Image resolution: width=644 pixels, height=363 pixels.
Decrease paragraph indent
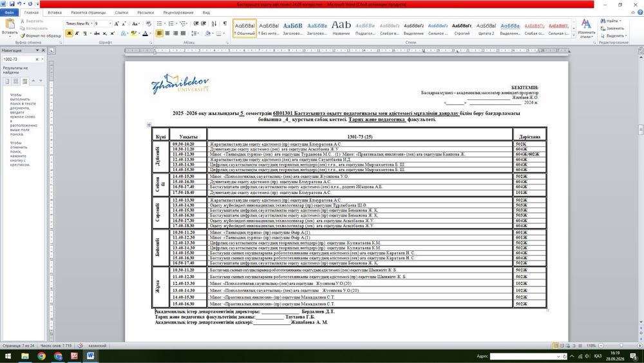click(196, 24)
